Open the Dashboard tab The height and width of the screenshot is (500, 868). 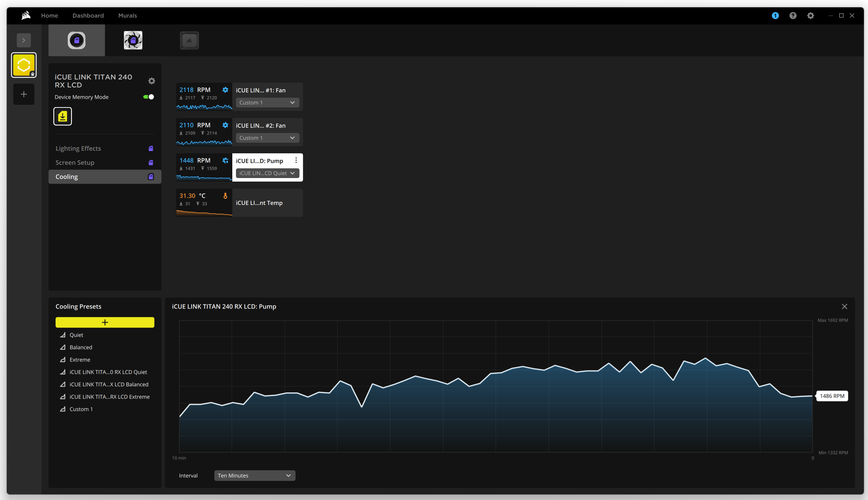88,16
